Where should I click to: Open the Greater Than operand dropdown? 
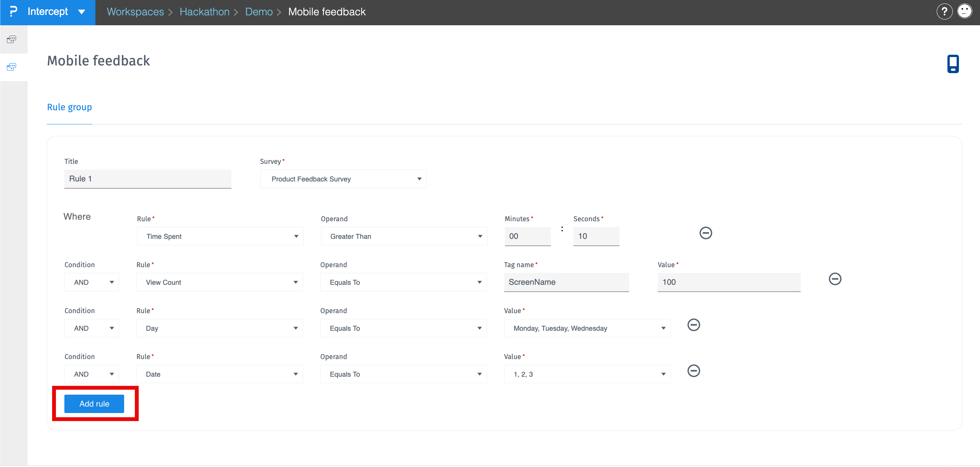404,236
